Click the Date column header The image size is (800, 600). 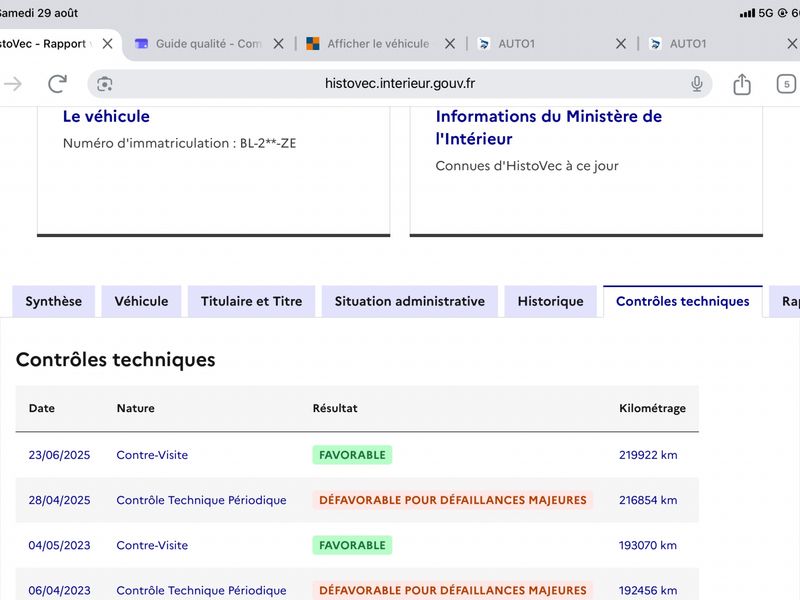(x=42, y=408)
